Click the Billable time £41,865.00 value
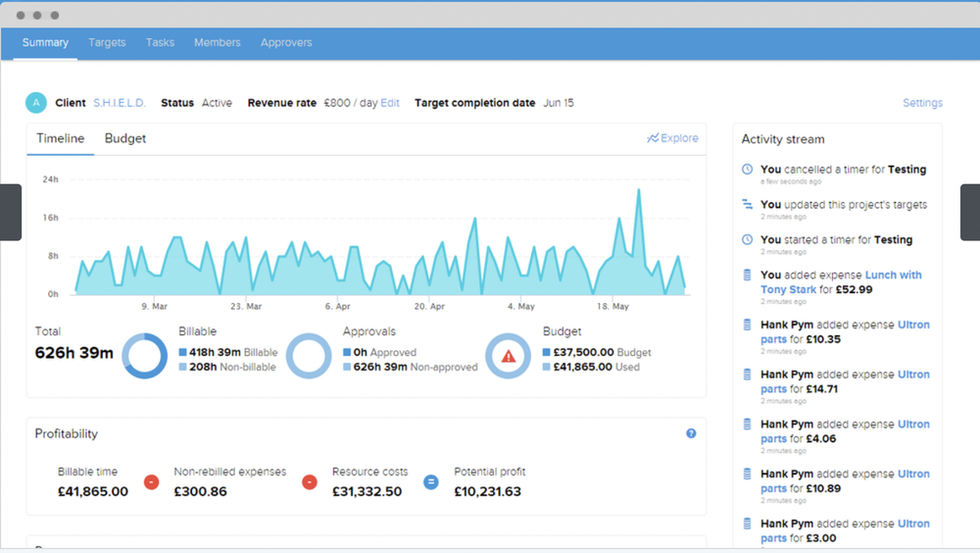 (92, 491)
